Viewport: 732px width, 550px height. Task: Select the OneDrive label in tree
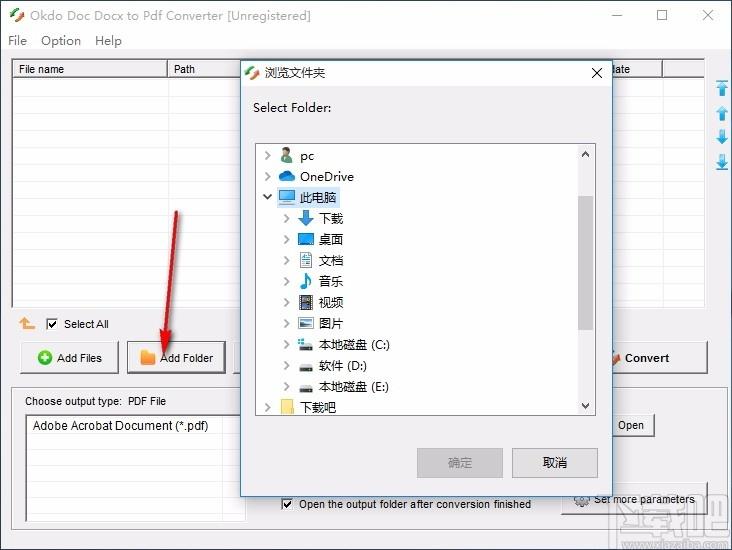click(x=327, y=176)
